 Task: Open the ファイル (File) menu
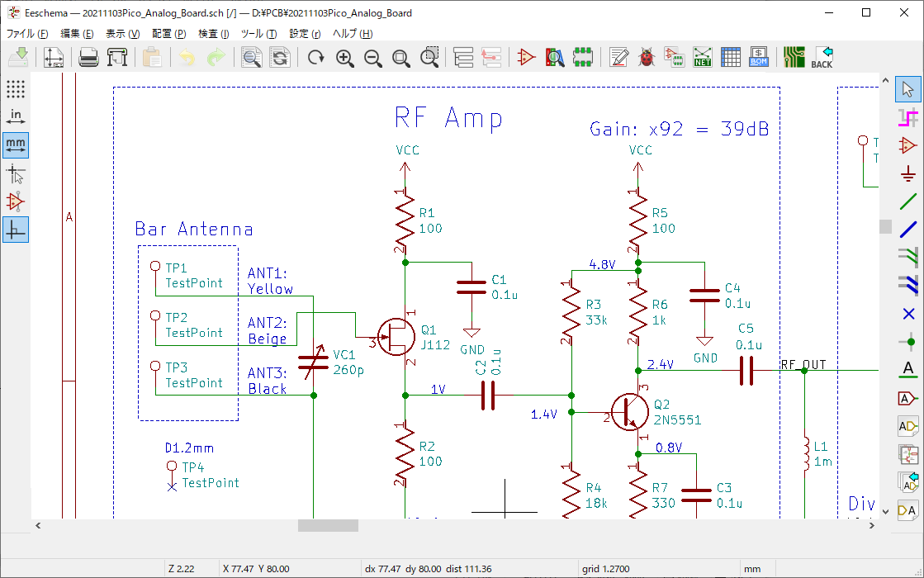click(x=27, y=34)
